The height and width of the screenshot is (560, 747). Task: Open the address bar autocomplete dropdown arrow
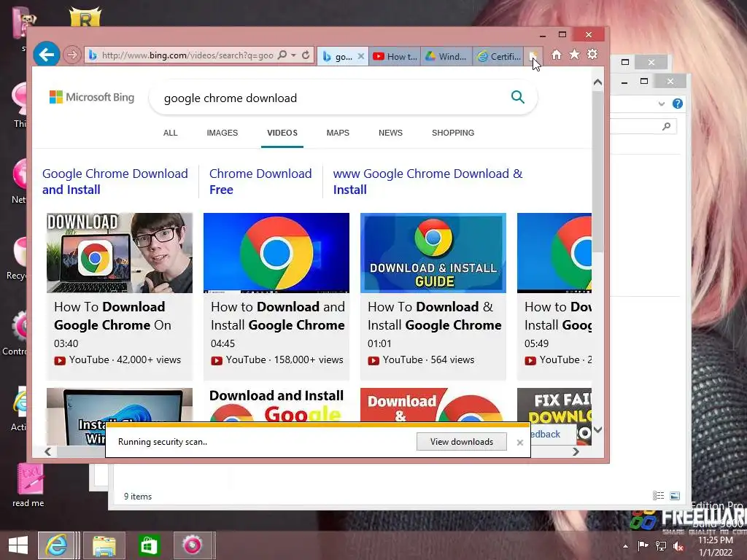click(293, 55)
